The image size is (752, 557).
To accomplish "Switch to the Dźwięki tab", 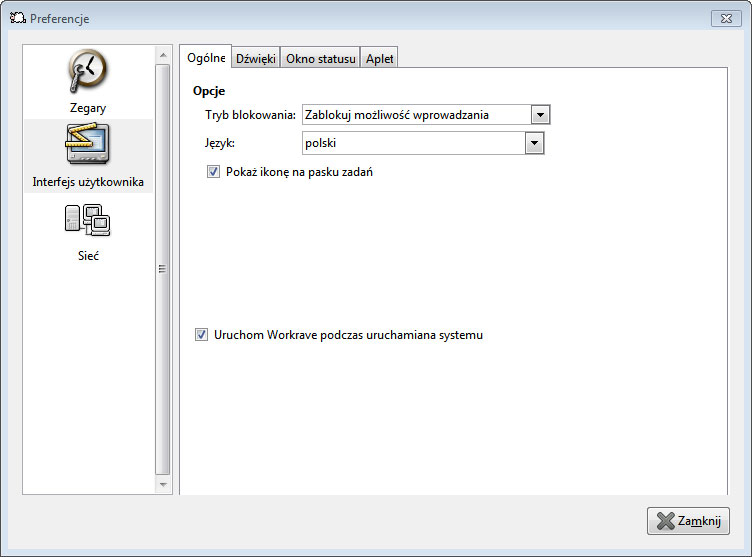I will 255,59.
